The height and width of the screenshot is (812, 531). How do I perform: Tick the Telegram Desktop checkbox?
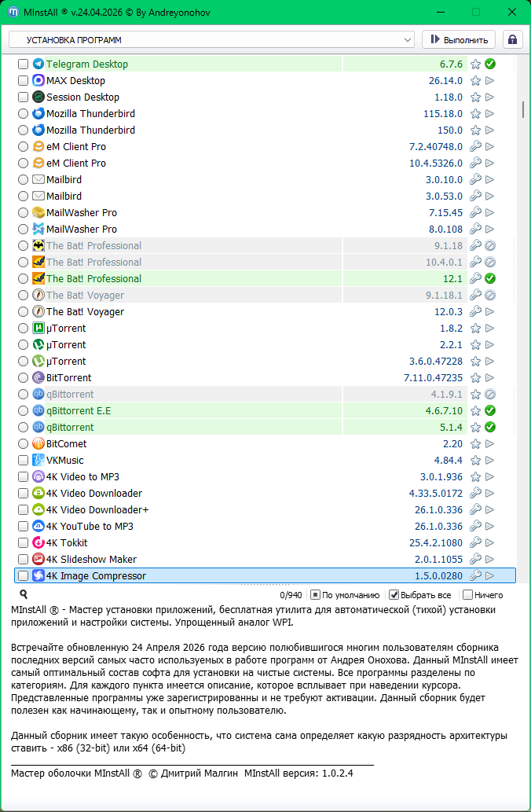tap(24, 64)
